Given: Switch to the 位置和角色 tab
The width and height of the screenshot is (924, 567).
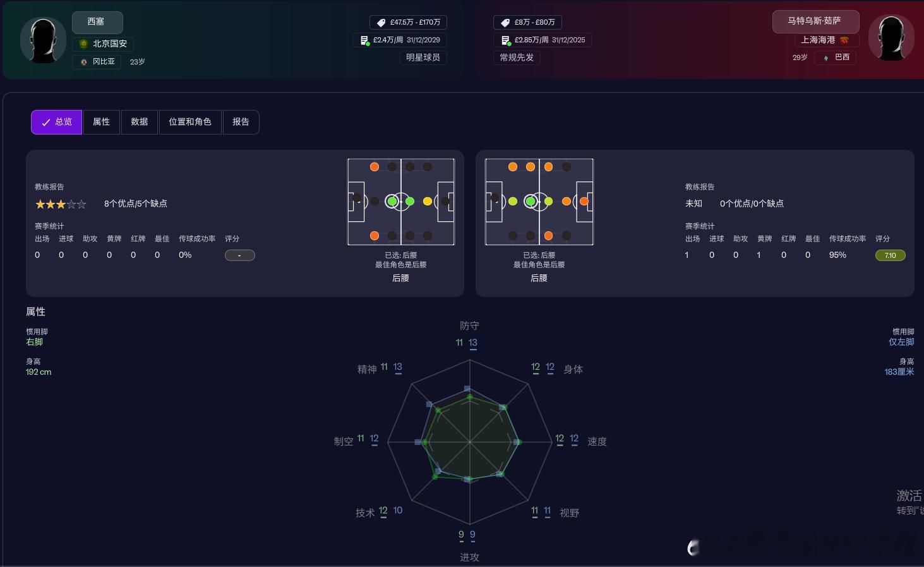Looking at the screenshot, I should 190,122.
